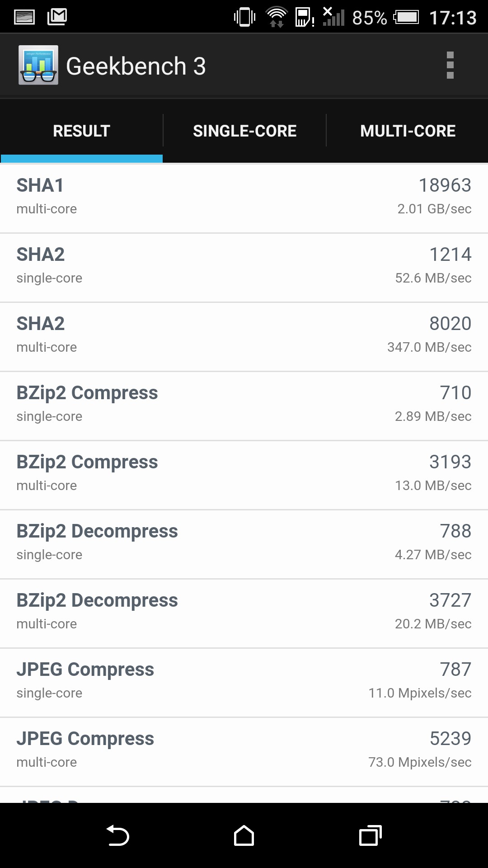Tap the Geekbench 3 title text
The height and width of the screenshot is (868, 488).
[x=136, y=66]
